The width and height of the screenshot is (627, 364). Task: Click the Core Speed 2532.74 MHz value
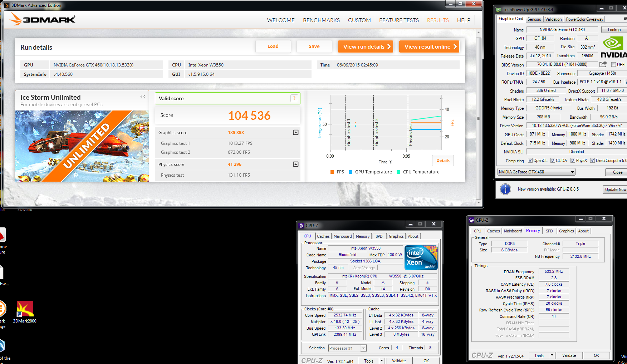(345, 315)
